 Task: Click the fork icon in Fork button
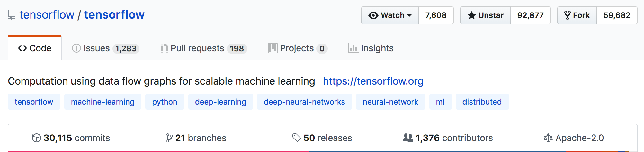[568, 15]
